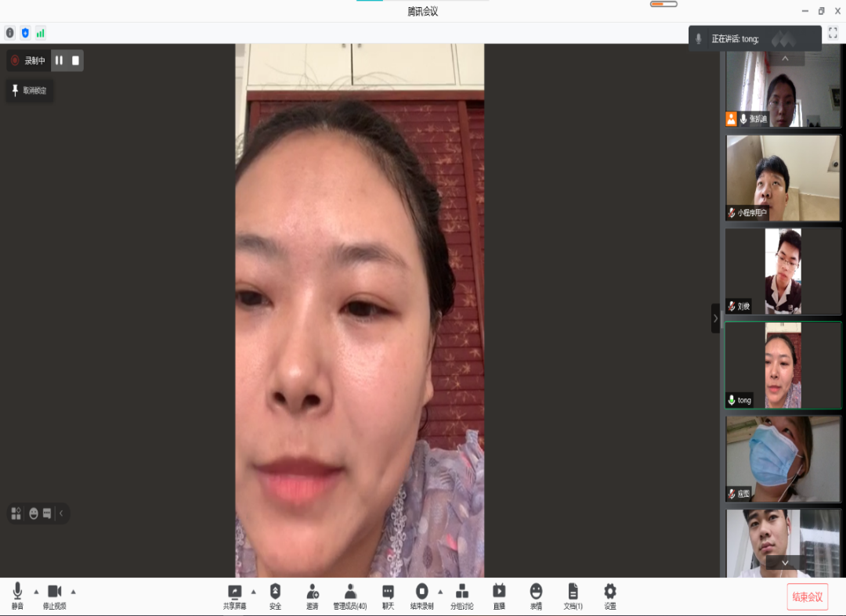Viewport: 846px width, 616px height.
Task: Open 分组讨论 (Breakout rooms)
Action: point(462,596)
